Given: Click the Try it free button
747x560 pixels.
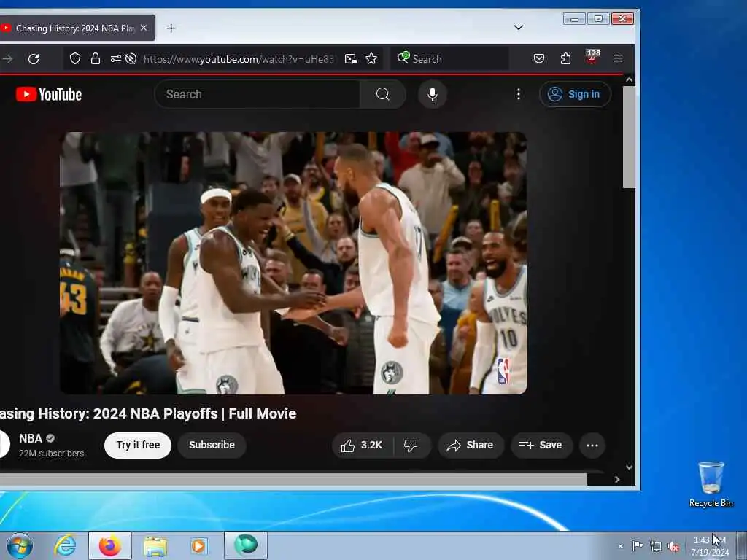Looking at the screenshot, I should pyautogui.click(x=138, y=446).
